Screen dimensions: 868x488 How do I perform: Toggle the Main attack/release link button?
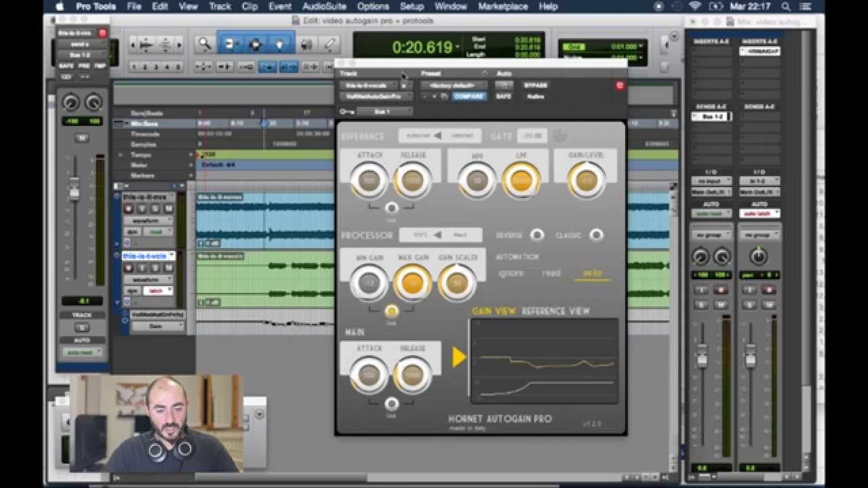click(x=391, y=404)
